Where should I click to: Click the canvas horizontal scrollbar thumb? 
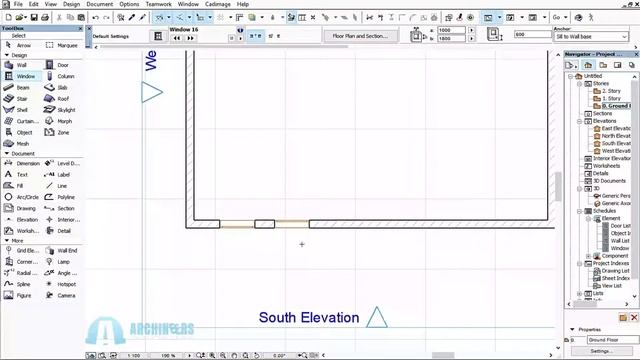pyautogui.click(x=443, y=355)
